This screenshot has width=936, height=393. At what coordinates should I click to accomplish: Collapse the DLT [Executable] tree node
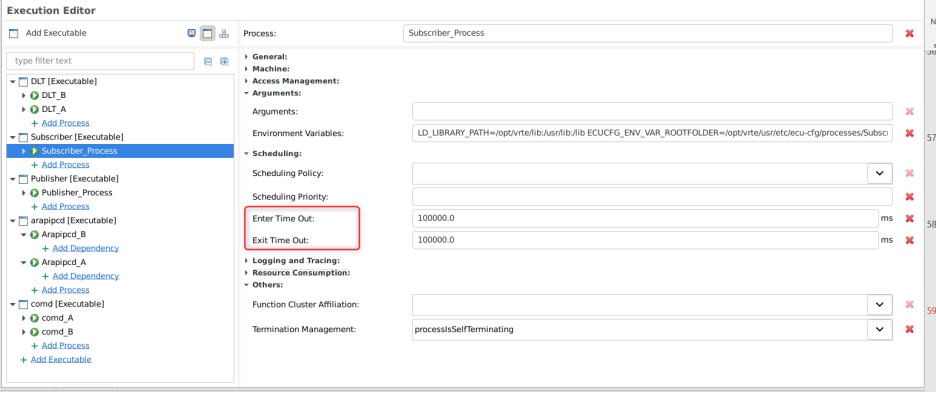coord(13,81)
